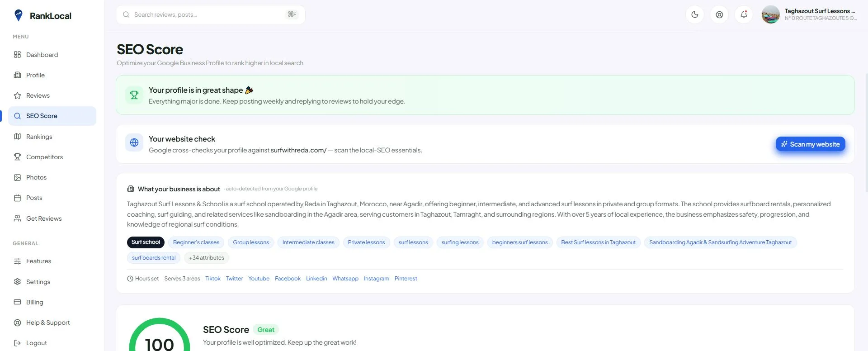Viewport: 868px width, 351px height.
Task: Click the Dashboard grid icon in sidebar
Action: click(17, 55)
